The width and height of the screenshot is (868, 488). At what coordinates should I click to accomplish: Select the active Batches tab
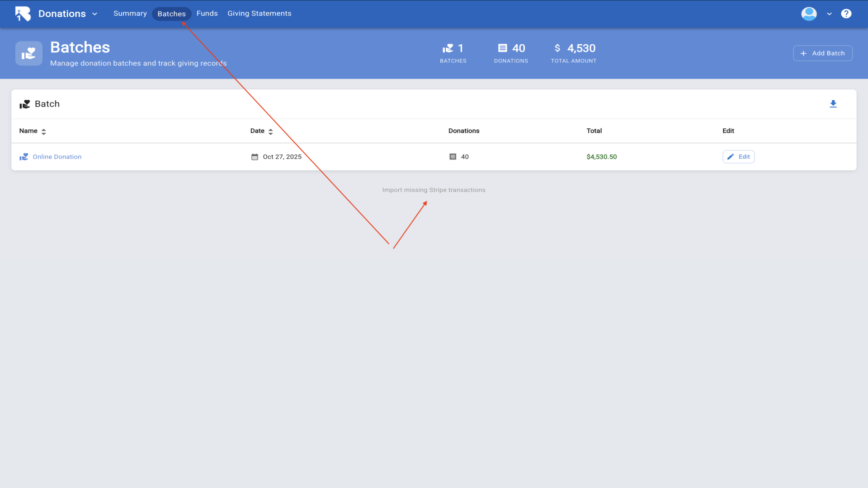tap(171, 14)
